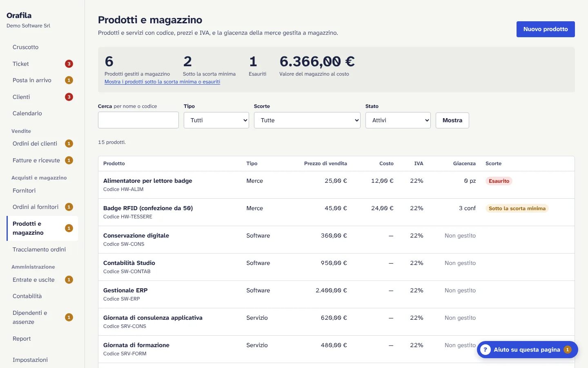Viewport: 588px width, 368px height.
Task: Open Report from the sidebar
Action: (42, 339)
